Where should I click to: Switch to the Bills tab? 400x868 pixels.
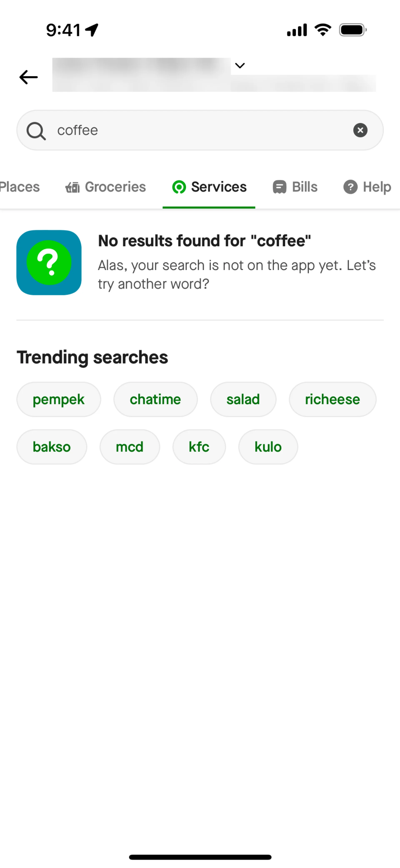click(295, 187)
